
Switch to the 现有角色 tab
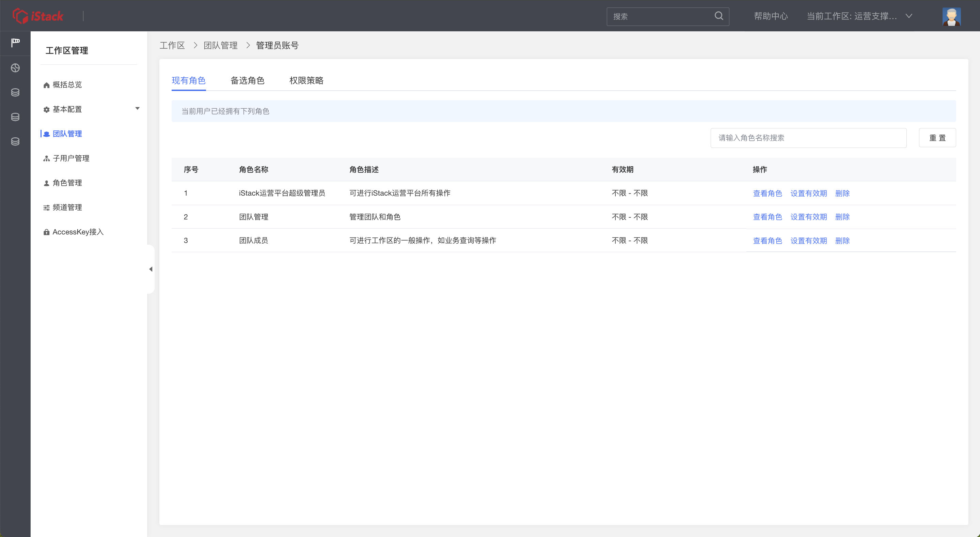(189, 80)
